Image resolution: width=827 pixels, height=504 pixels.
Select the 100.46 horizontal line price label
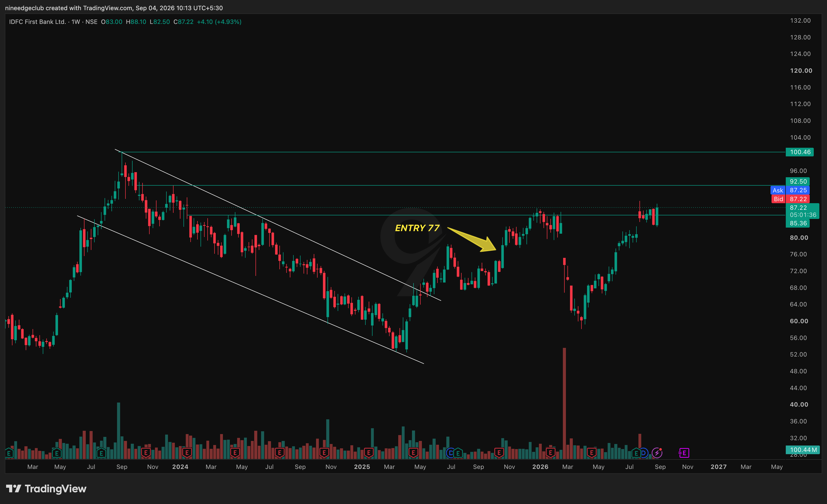point(800,152)
